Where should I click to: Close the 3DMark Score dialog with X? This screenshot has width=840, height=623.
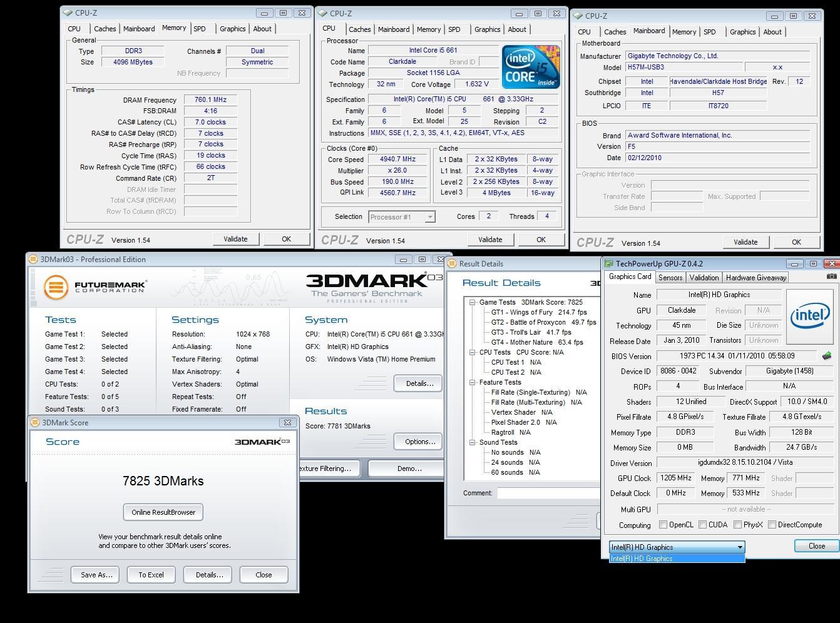click(287, 422)
